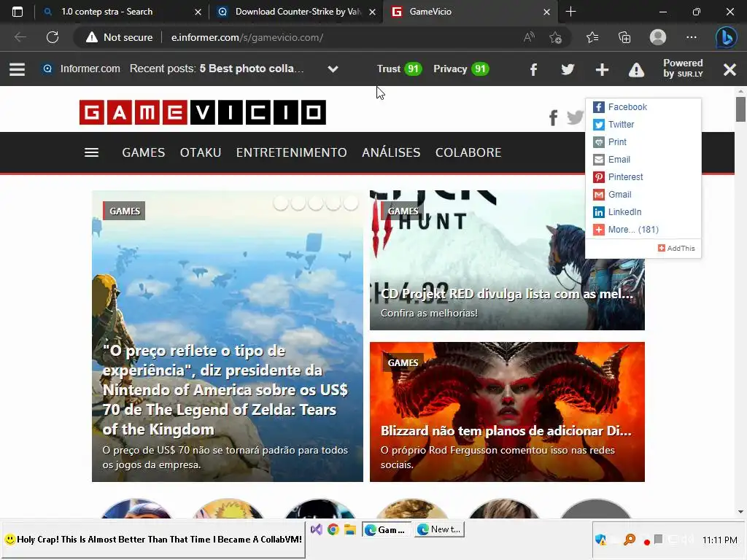Open Chrome from the taskbar

pos(333,529)
